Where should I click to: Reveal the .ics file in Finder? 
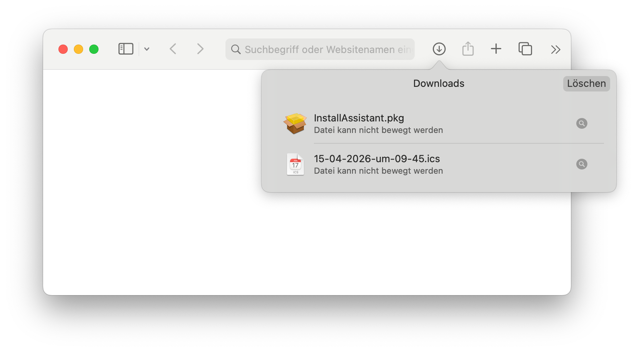(582, 164)
